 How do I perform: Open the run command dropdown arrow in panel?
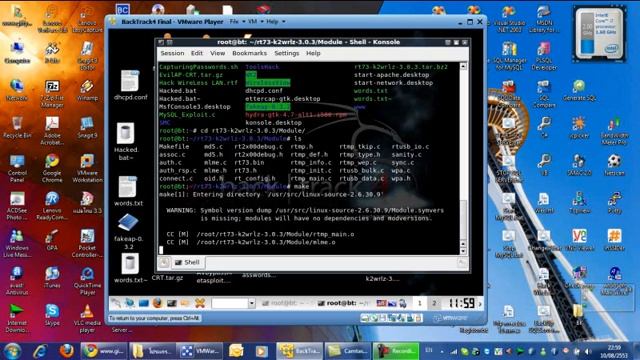[251, 303]
